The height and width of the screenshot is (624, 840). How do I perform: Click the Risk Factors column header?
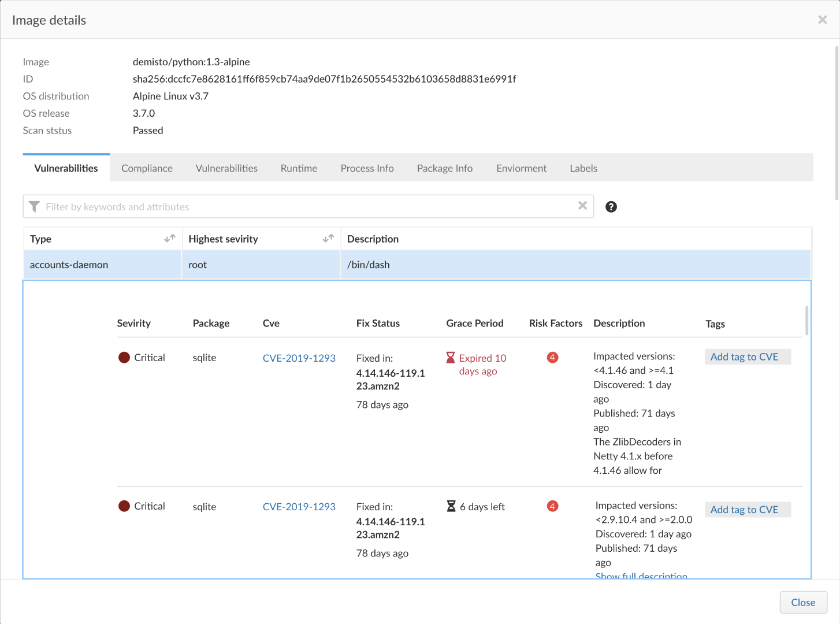(x=556, y=324)
